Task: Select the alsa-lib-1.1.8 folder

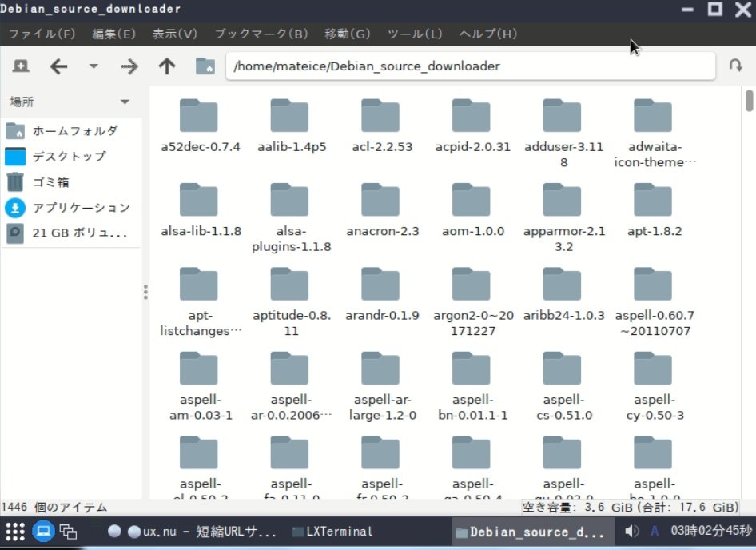Action: click(x=201, y=210)
